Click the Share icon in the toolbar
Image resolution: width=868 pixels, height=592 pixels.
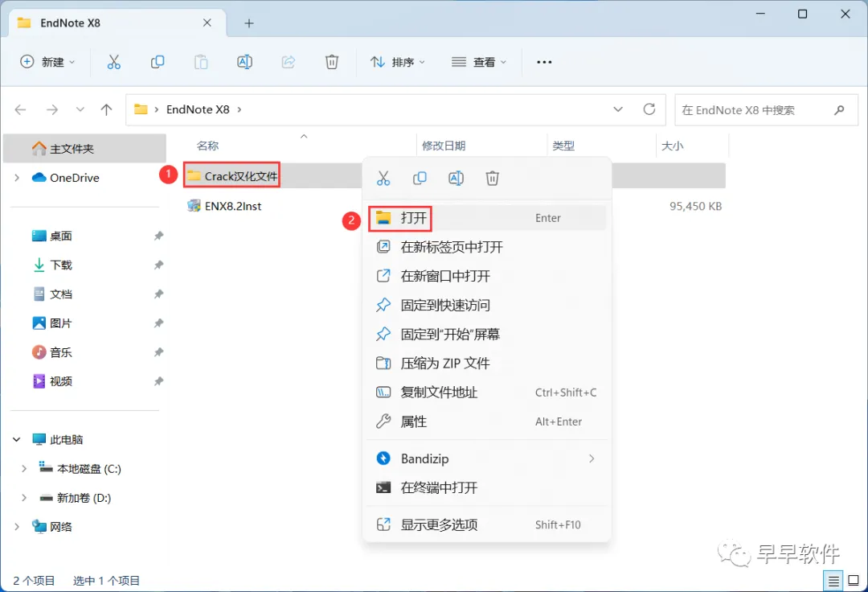(288, 62)
